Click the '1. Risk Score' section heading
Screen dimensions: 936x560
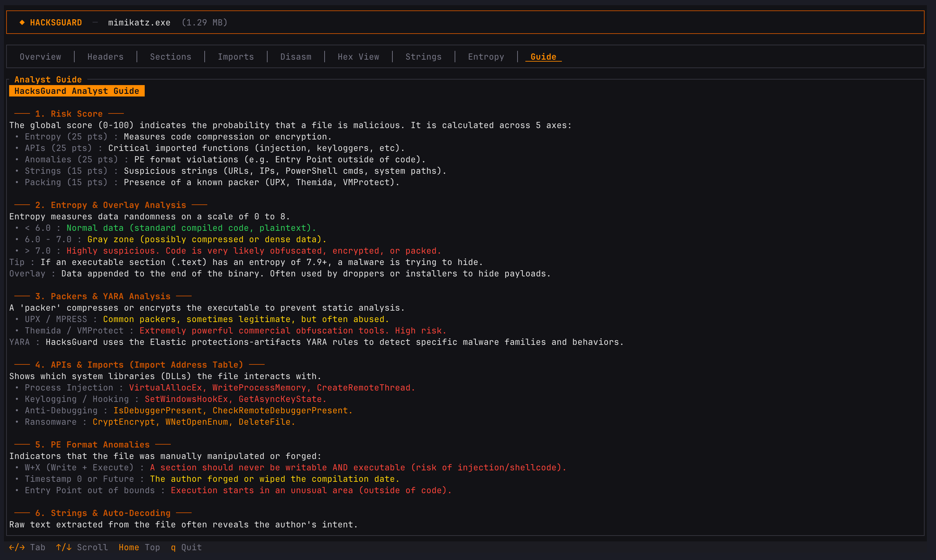click(69, 114)
